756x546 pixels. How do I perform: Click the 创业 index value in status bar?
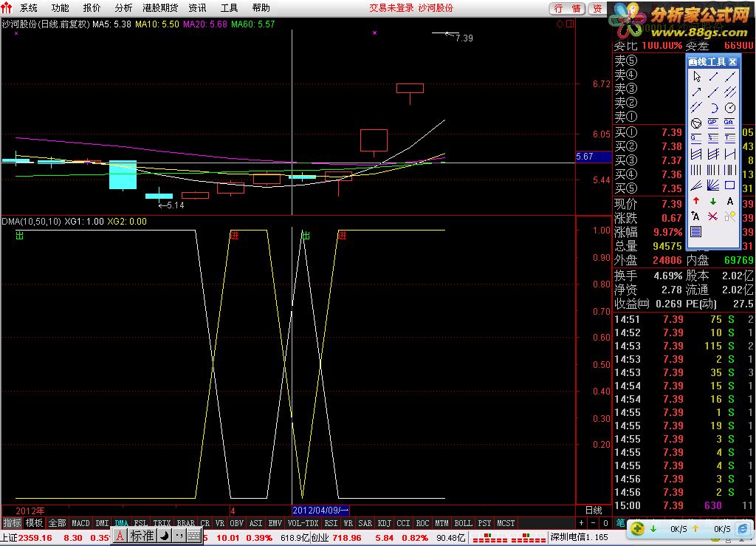tap(347, 538)
